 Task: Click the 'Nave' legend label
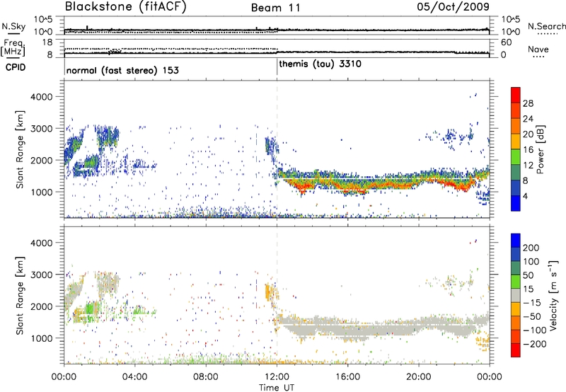(538, 49)
